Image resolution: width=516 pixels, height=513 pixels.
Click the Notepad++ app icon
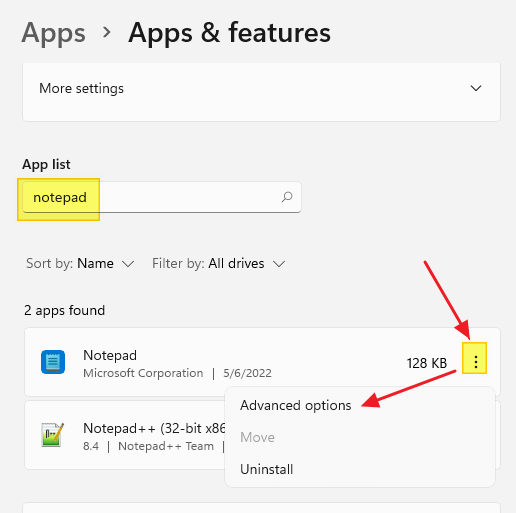point(53,435)
